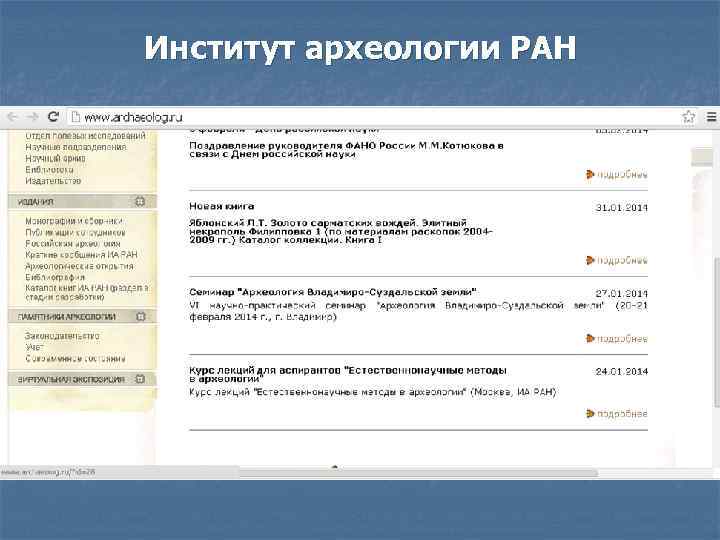Open Учет sidebar link
This screenshot has height=540, width=720.
(34, 347)
